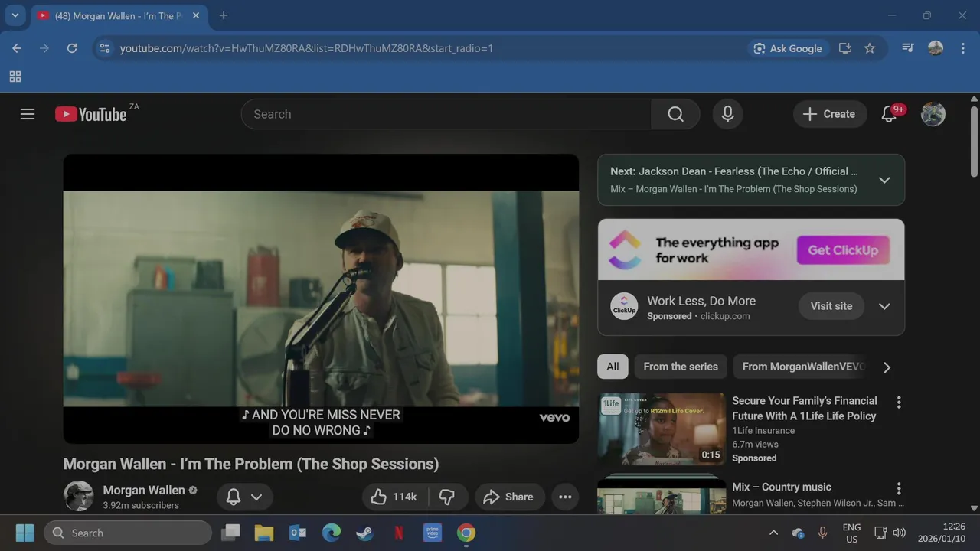980x551 pixels.
Task: Select the All filter chip
Action: pyautogui.click(x=612, y=367)
